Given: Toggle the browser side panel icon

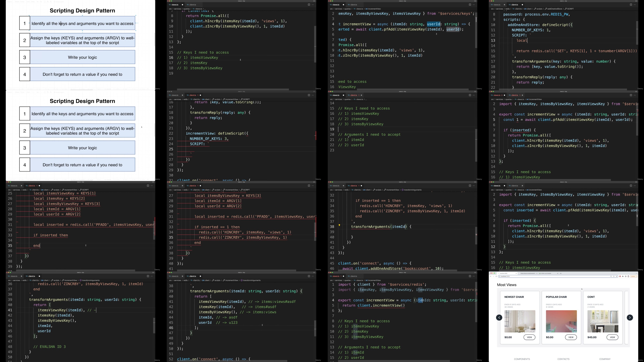Looking at the screenshot, I should click(x=625, y=276).
